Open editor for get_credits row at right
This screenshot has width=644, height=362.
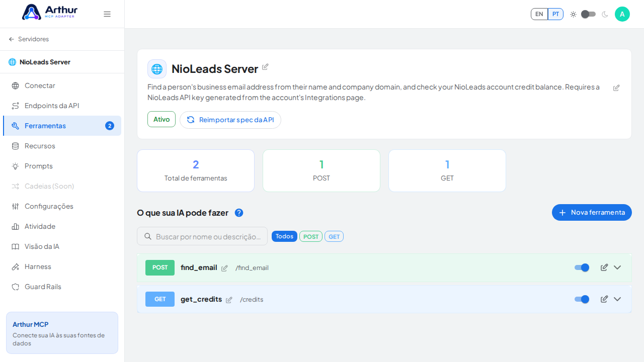pyautogui.click(x=604, y=299)
